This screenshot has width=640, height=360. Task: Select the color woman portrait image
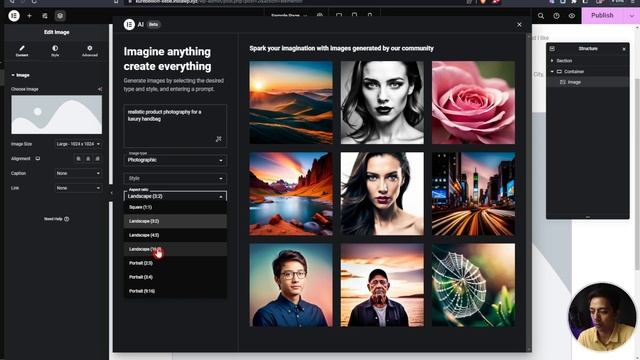[382, 194]
